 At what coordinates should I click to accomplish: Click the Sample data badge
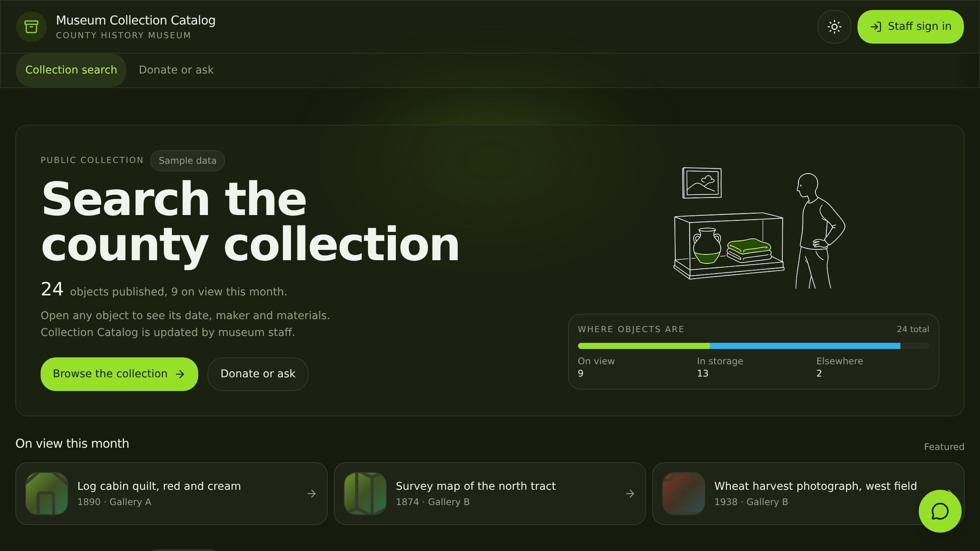188,161
